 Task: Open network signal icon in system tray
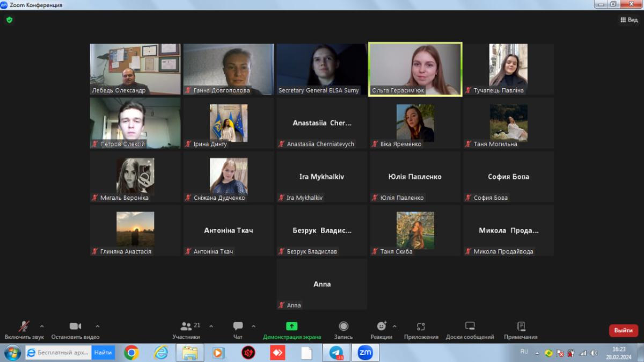point(582,353)
